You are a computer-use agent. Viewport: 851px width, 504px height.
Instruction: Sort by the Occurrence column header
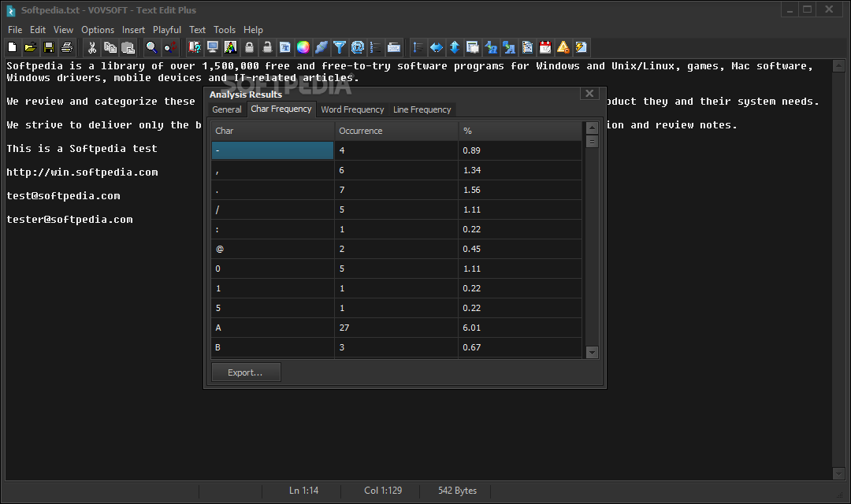coord(396,131)
